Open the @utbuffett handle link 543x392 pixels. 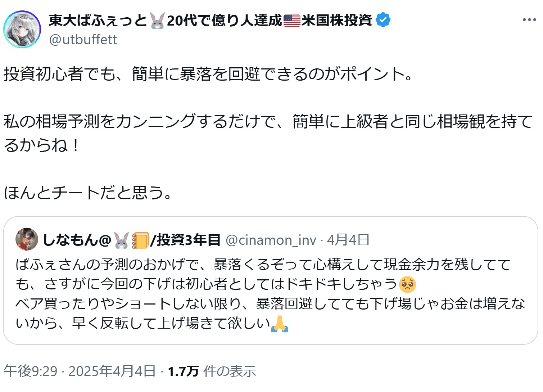[83, 40]
